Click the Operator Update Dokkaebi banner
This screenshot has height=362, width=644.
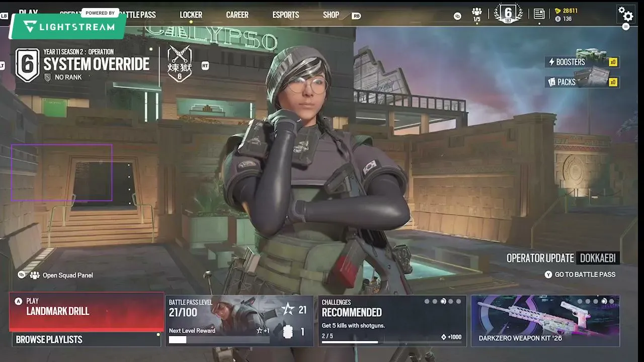click(563, 258)
